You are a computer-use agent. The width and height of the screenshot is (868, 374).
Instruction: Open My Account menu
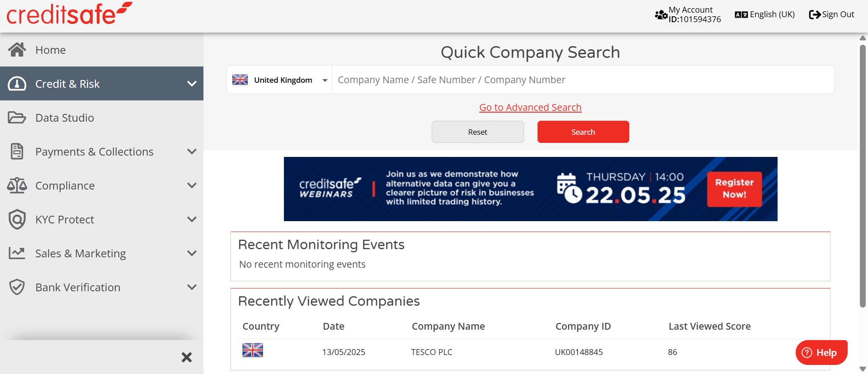[688, 14]
